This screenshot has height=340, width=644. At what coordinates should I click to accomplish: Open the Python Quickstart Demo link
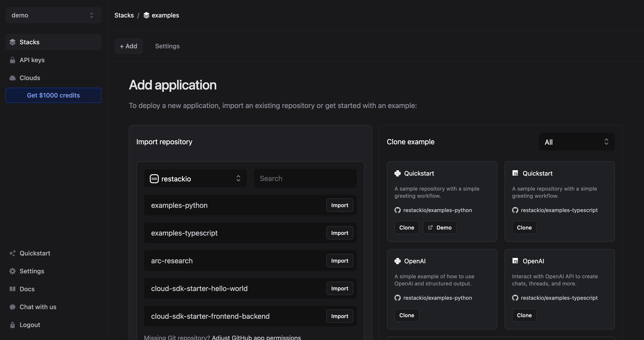439,227
